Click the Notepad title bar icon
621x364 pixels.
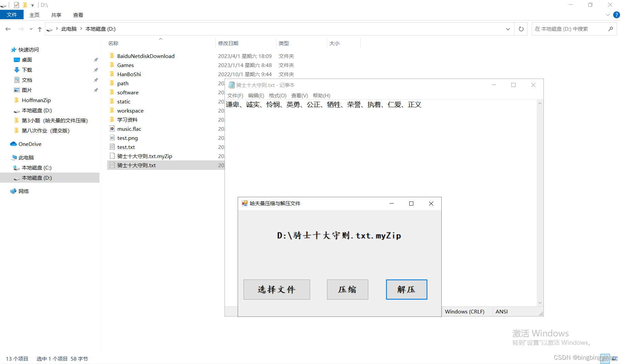coord(231,85)
